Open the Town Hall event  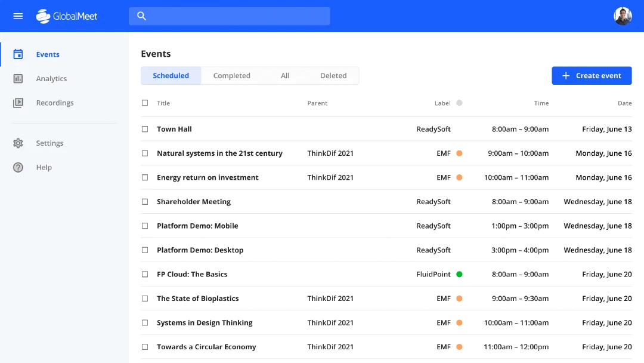[x=174, y=129]
